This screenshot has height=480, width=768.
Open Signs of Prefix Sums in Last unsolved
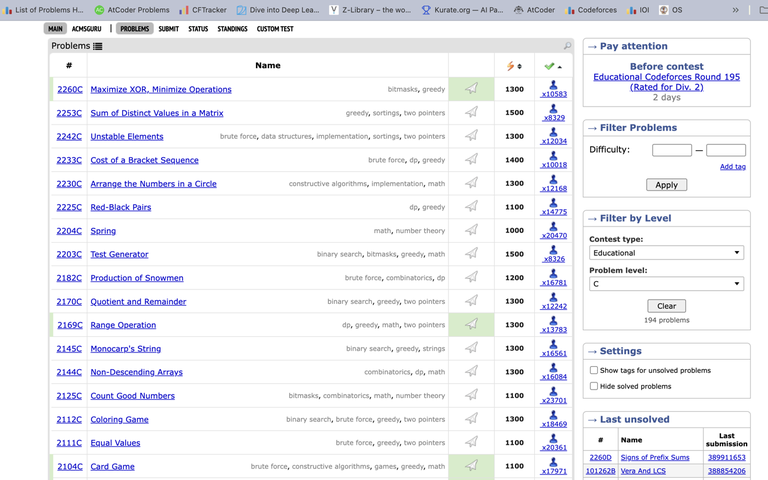[x=655, y=457]
